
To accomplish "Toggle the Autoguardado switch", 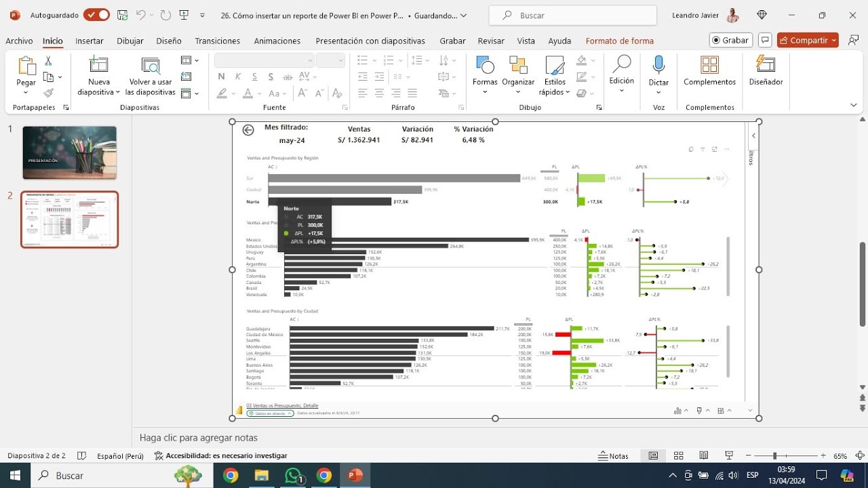I will point(96,15).
